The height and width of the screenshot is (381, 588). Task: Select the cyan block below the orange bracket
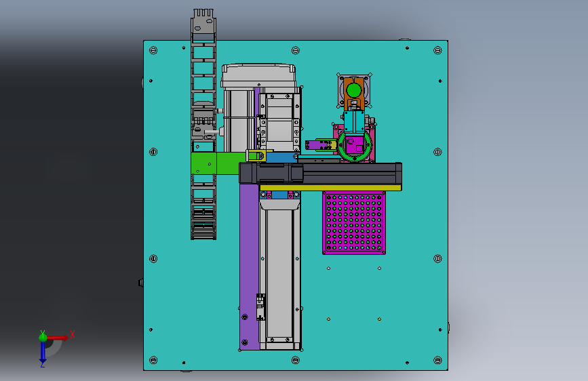(x=354, y=121)
